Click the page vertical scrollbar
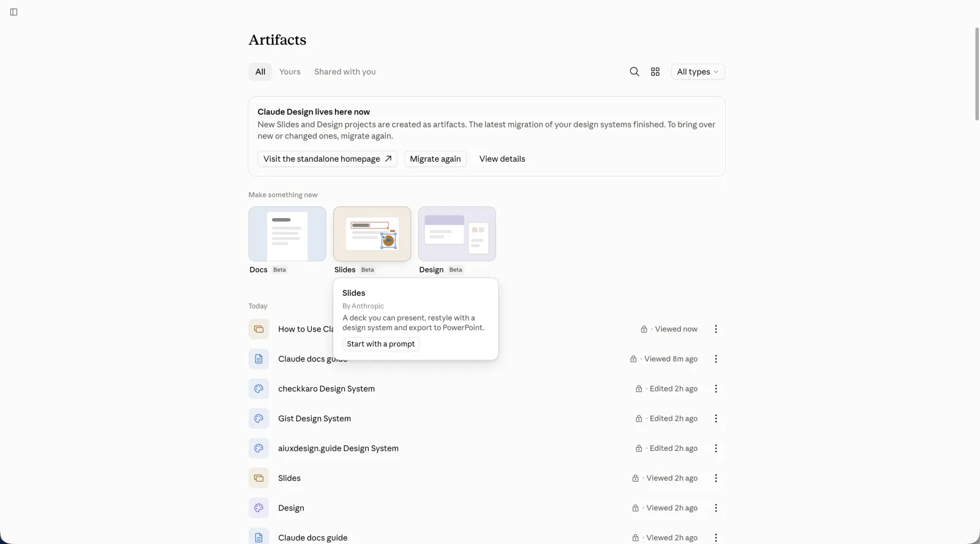980x544 pixels. (977, 74)
